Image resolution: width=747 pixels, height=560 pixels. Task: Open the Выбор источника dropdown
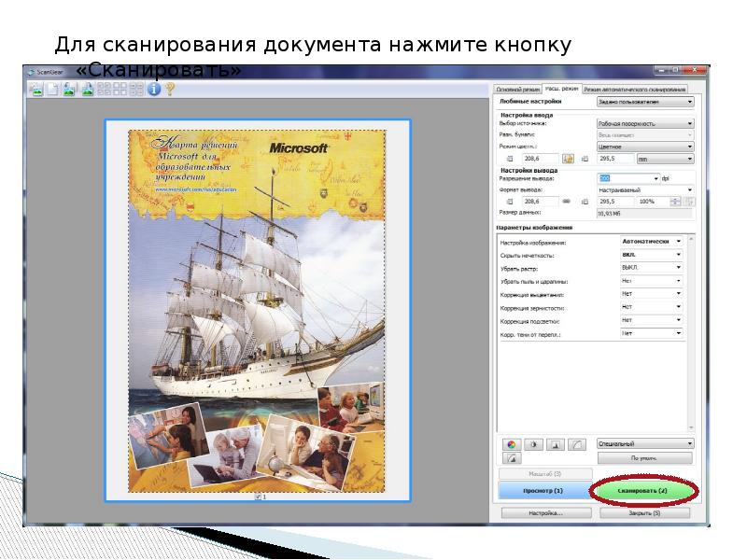tap(645, 123)
